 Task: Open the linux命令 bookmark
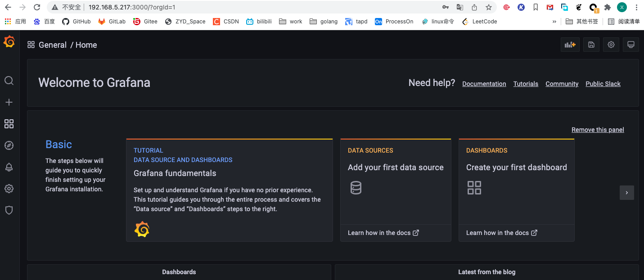pos(438,22)
